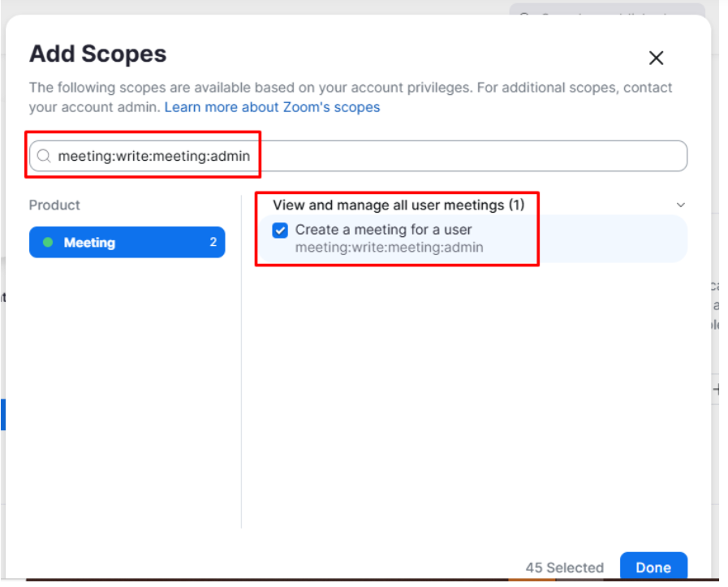
Task: Click the partially hidden plus icon at right edge
Action: point(717,390)
